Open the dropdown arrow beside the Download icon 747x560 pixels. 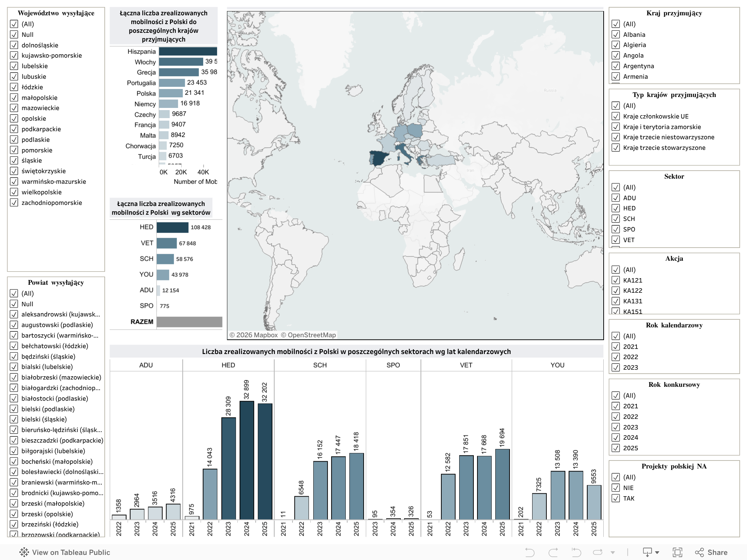pos(657,553)
